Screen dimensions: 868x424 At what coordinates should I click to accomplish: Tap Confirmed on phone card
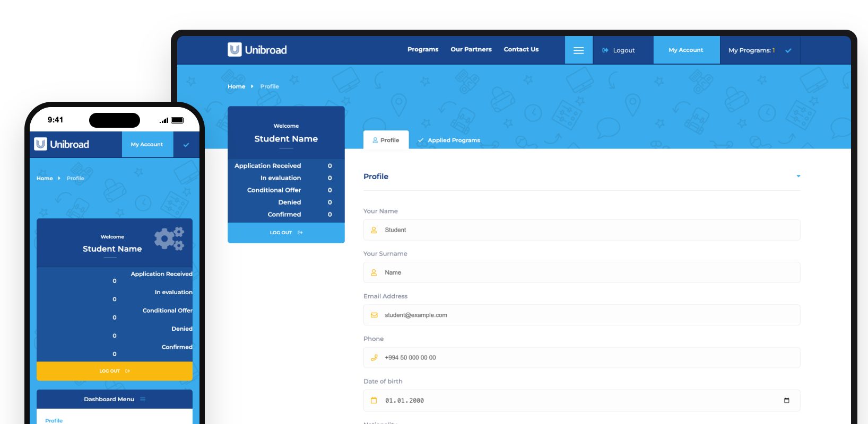[177, 347]
